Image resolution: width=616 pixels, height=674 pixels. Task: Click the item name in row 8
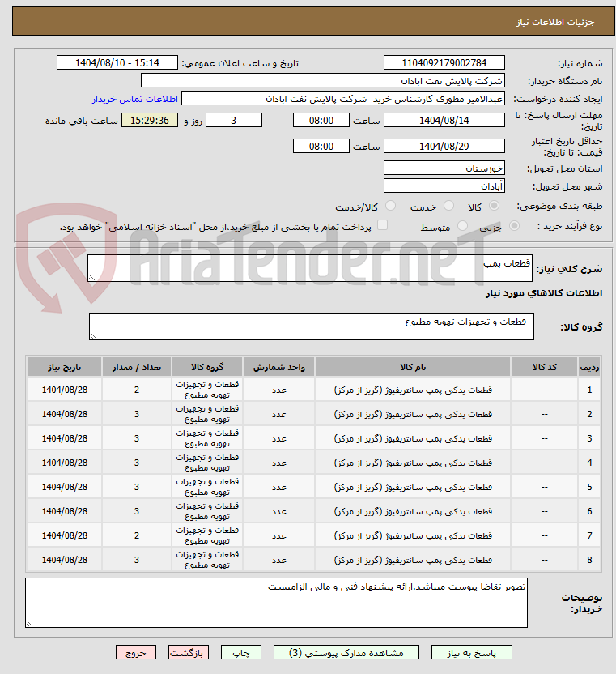click(413, 560)
